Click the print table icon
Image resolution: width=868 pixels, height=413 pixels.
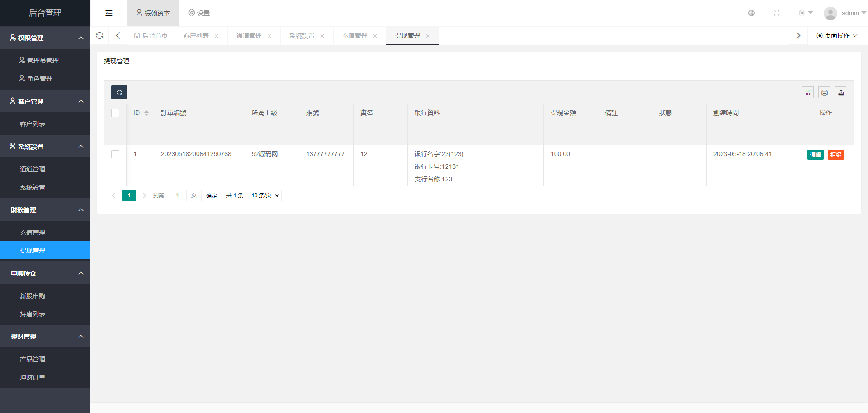824,93
